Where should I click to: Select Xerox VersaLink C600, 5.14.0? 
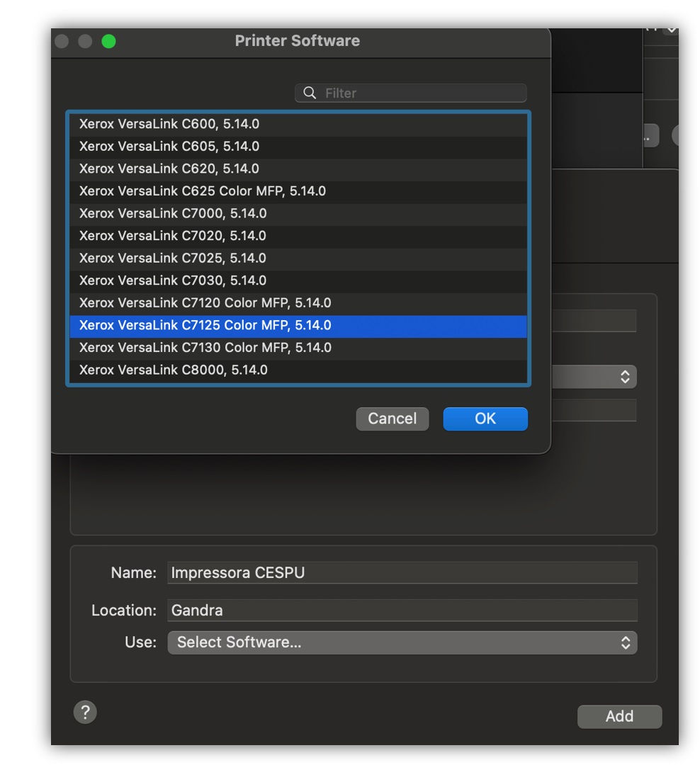click(298, 124)
